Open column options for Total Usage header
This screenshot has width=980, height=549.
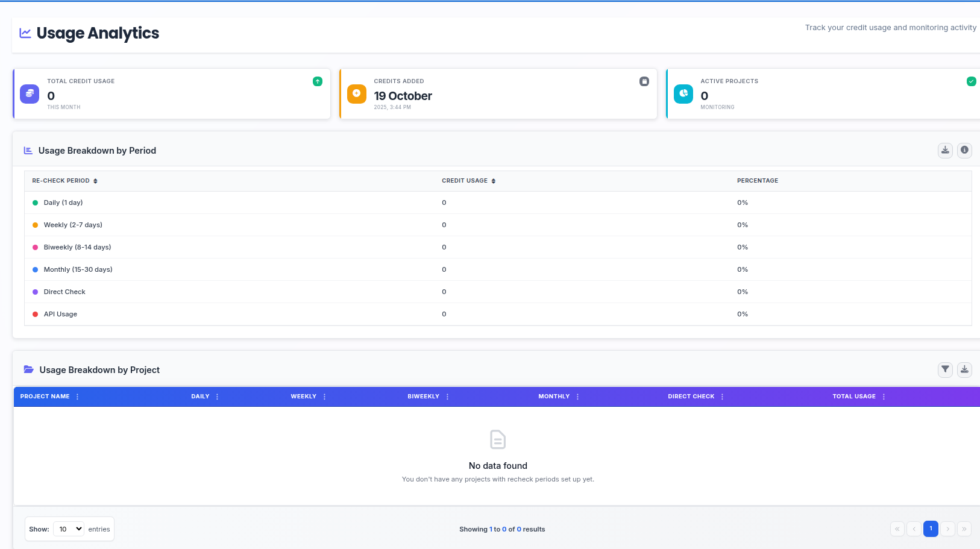pyautogui.click(x=884, y=396)
